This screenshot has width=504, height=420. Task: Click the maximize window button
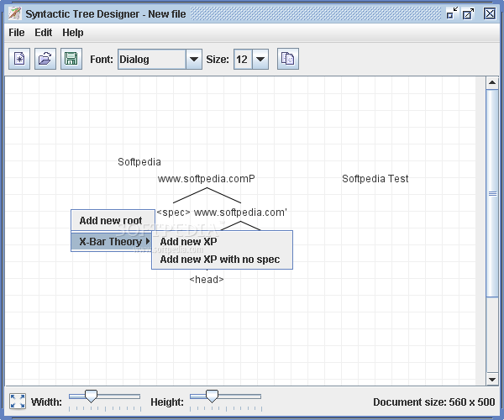pos(468,13)
